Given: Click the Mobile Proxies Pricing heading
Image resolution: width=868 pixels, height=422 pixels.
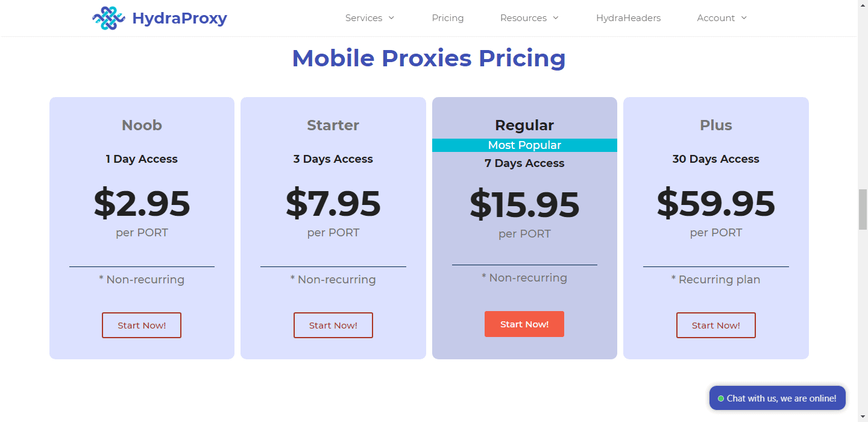Looking at the screenshot, I should (429, 58).
